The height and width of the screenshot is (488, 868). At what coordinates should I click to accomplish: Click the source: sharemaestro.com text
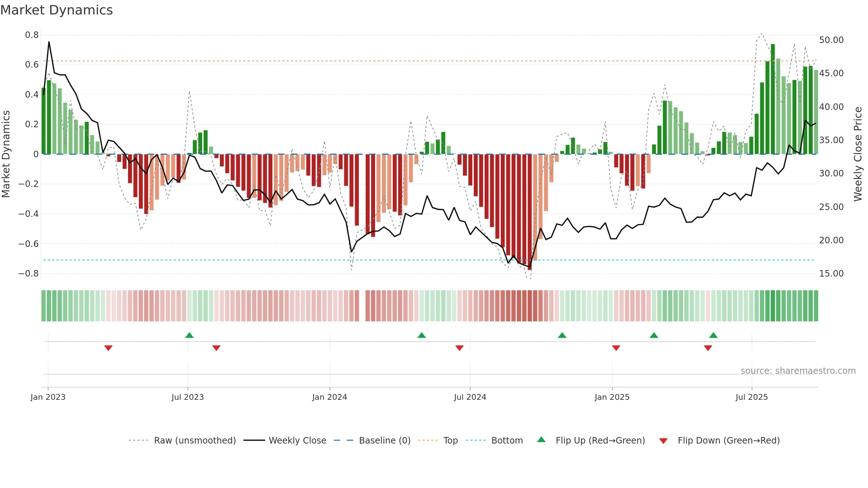coord(798,371)
